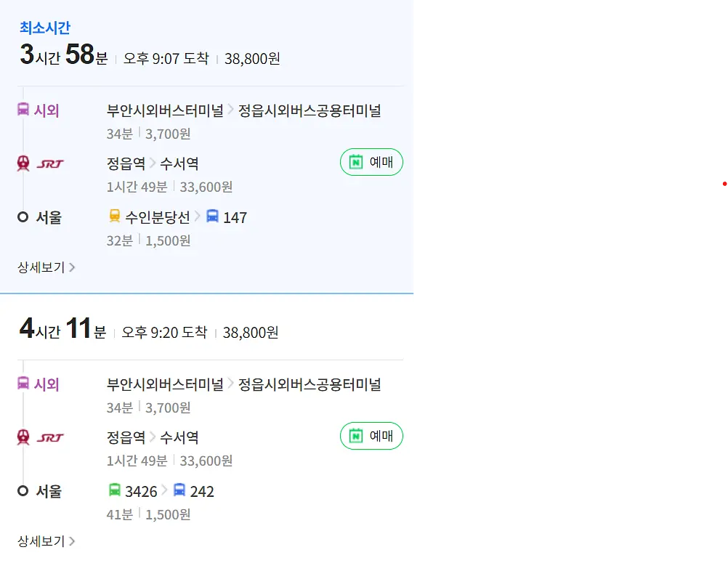
Task: Select the 최소시간 label at the top
Action: pyautogui.click(x=44, y=28)
